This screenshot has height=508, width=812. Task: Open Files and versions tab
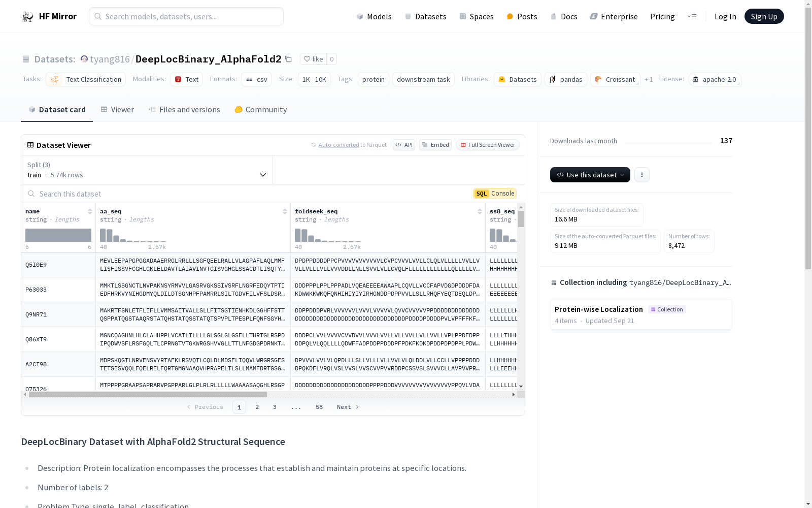(184, 110)
